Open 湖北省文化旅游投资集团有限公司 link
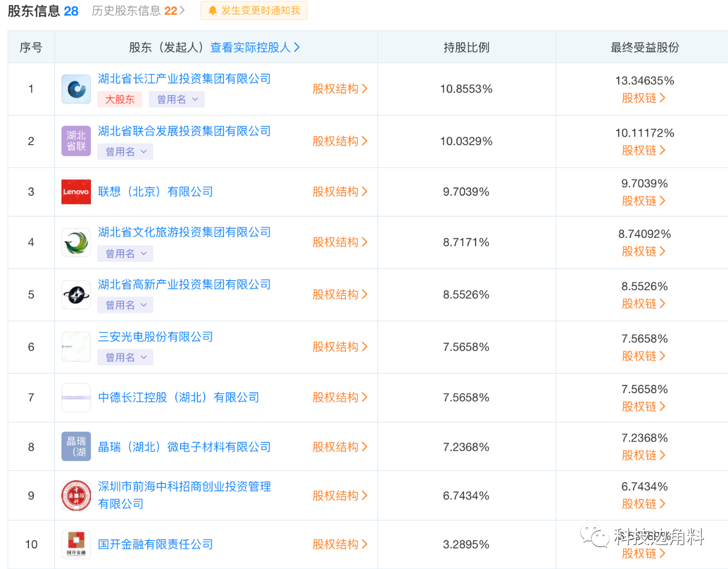 click(x=184, y=232)
